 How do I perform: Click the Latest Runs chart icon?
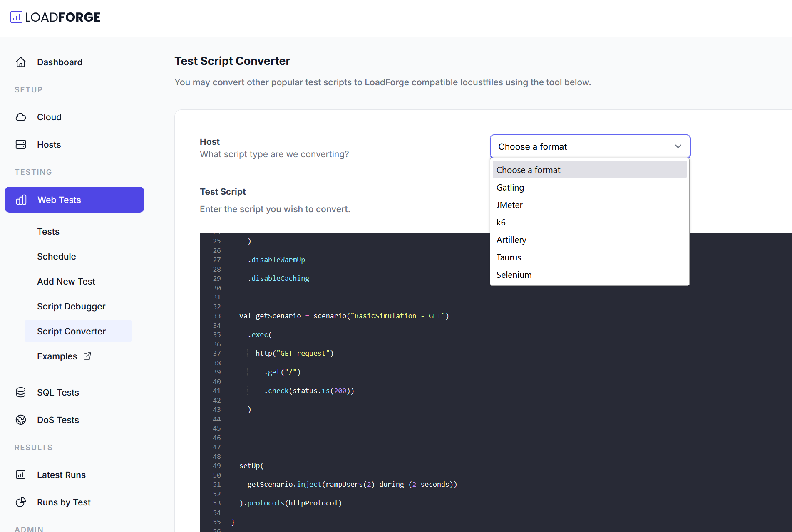(x=21, y=475)
